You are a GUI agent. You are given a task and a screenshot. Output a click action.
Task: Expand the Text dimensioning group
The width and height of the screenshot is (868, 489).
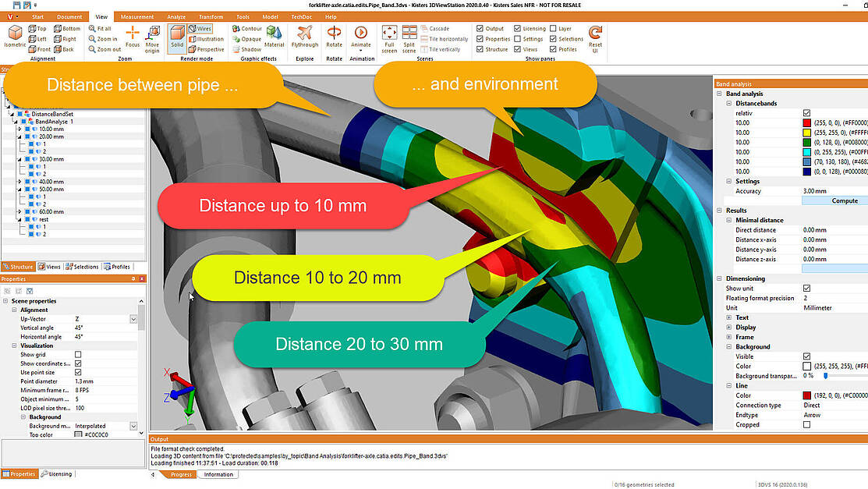point(729,318)
